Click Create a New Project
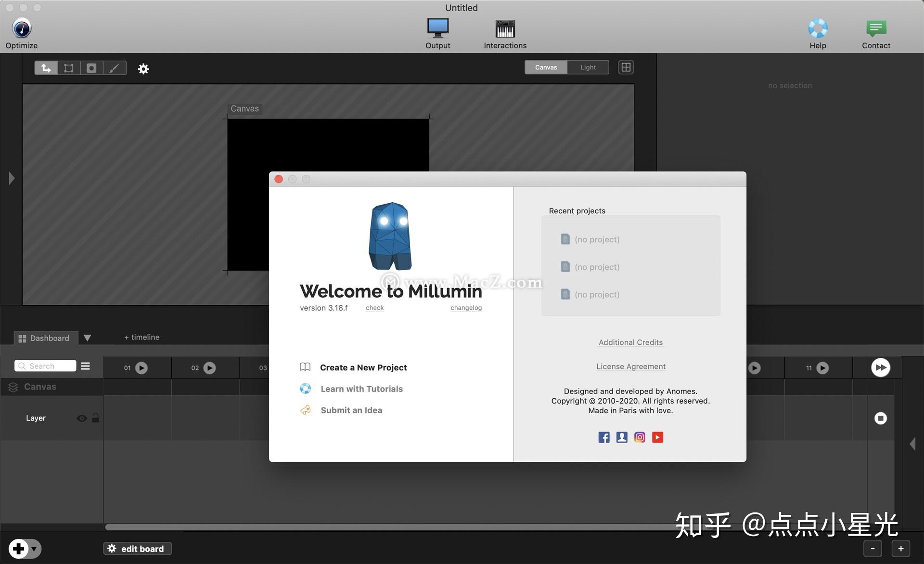This screenshot has width=924, height=564. pyautogui.click(x=363, y=367)
